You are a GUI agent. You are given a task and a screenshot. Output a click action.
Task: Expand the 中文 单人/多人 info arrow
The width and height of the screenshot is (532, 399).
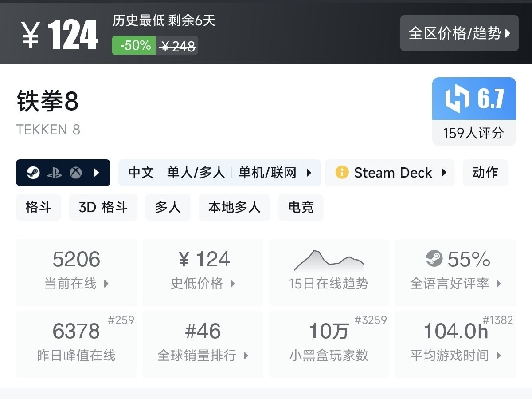(309, 173)
